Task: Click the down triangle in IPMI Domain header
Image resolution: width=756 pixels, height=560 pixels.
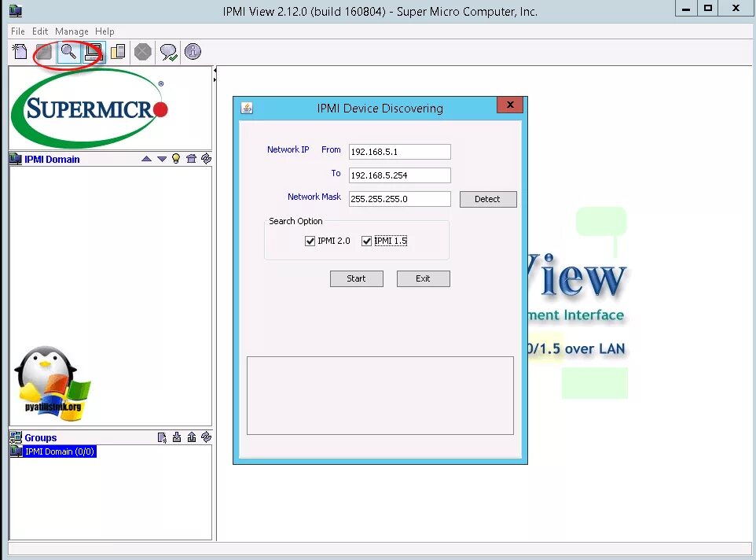Action: click(x=162, y=159)
